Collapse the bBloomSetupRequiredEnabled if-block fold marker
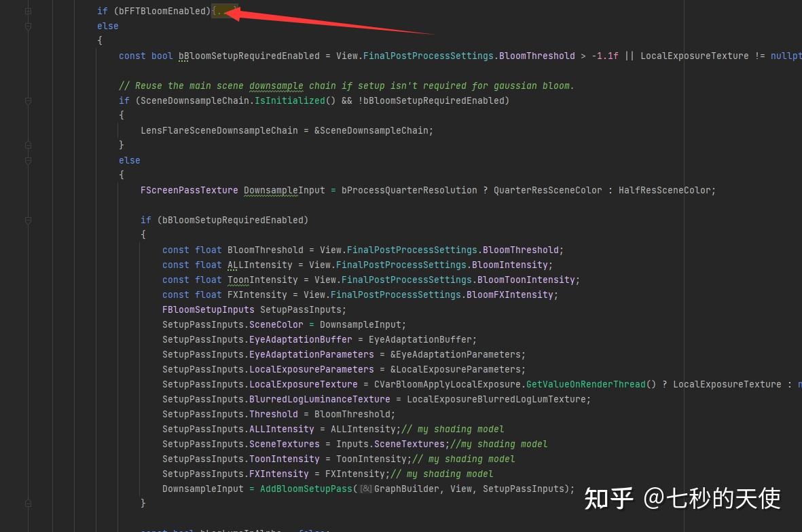The width and height of the screenshot is (802, 532). (27, 221)
